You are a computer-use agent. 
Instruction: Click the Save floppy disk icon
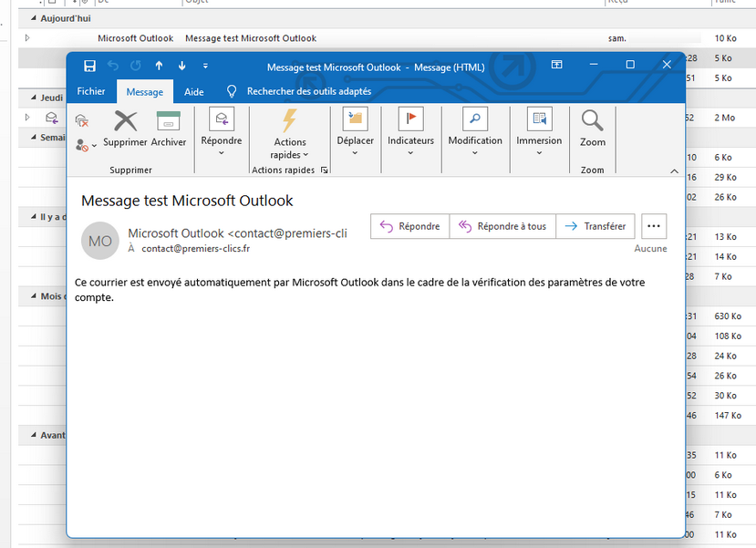click(89, 66)
